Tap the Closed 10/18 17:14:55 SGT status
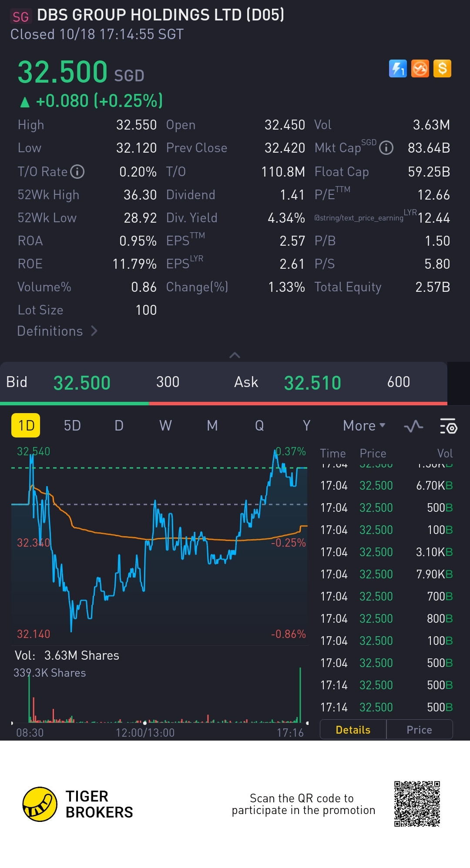470x868 pixels. [x=97, y=34]
